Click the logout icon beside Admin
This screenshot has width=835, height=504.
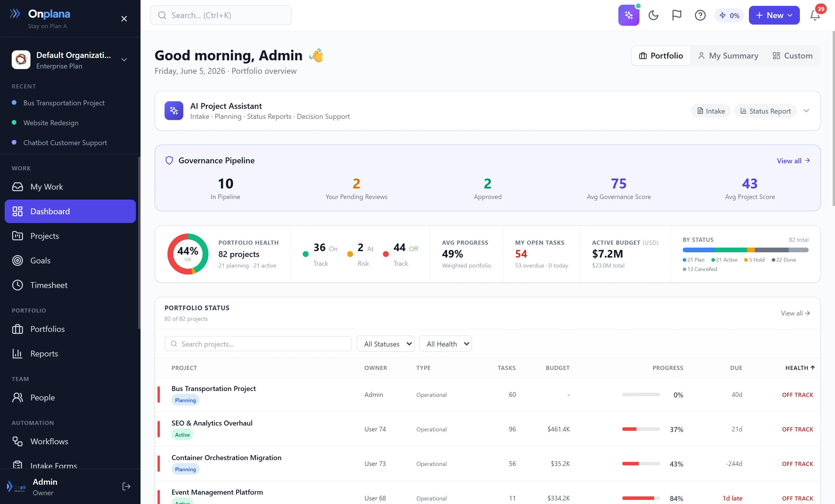pyautogui.click(x=126, y=486)
